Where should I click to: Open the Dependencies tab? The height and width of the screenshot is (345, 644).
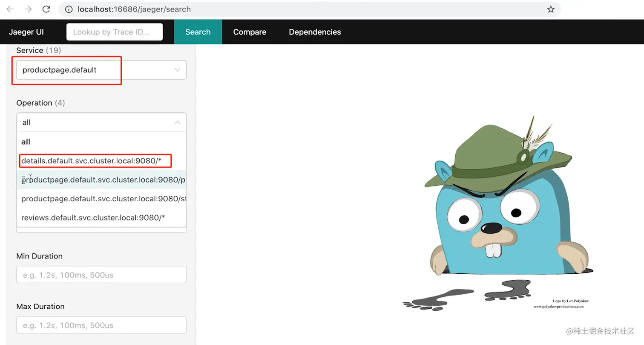(x=315, y=32)
